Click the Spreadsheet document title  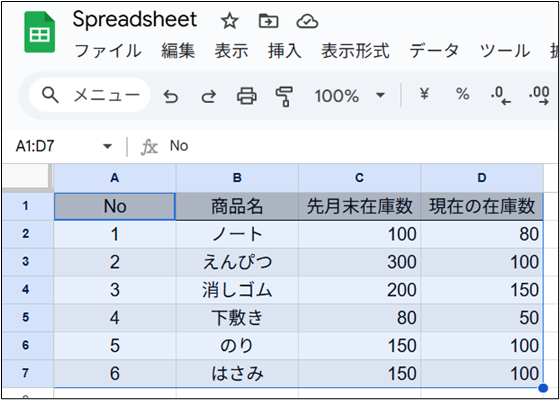(135, 20)
